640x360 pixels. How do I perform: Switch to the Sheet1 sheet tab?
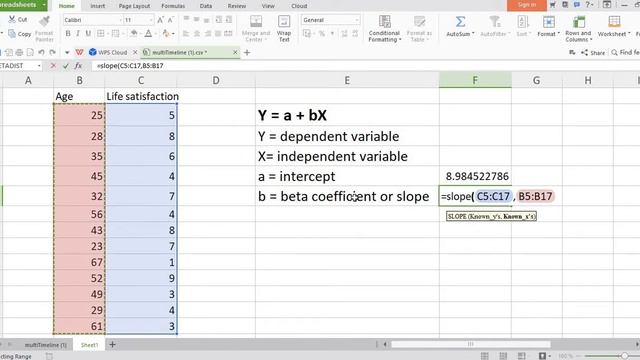point(89,345)
